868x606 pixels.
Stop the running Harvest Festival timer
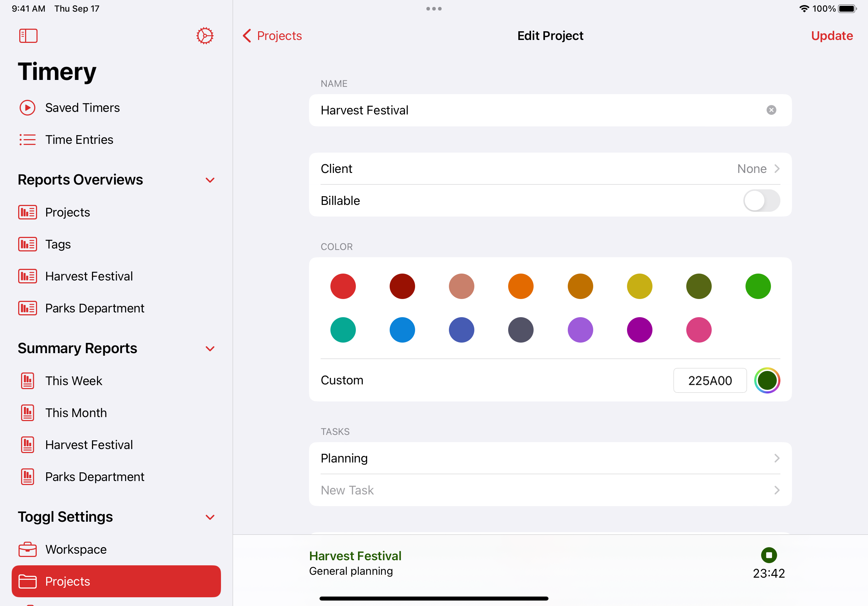coord(768,555)
